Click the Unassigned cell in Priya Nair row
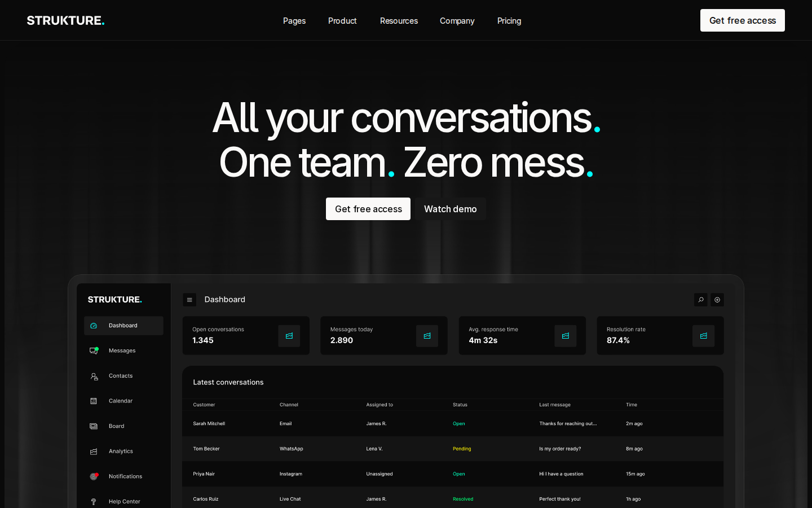 point(379,474)
